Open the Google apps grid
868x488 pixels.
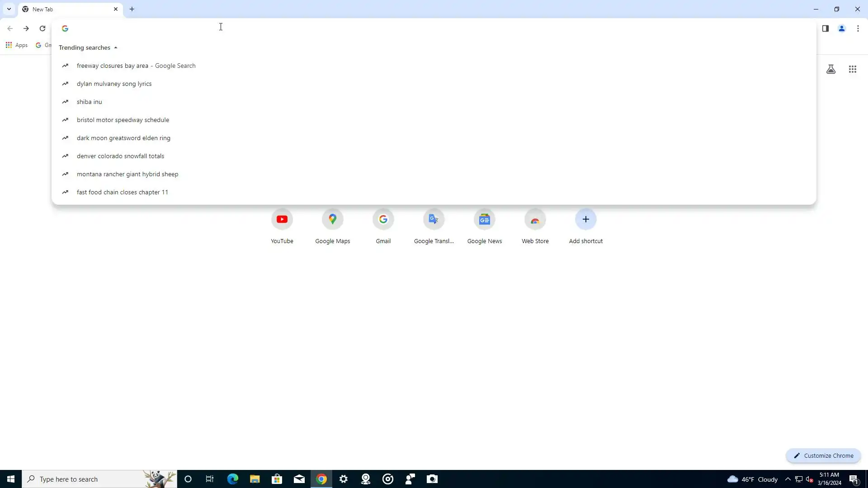[x=853, y=69]
